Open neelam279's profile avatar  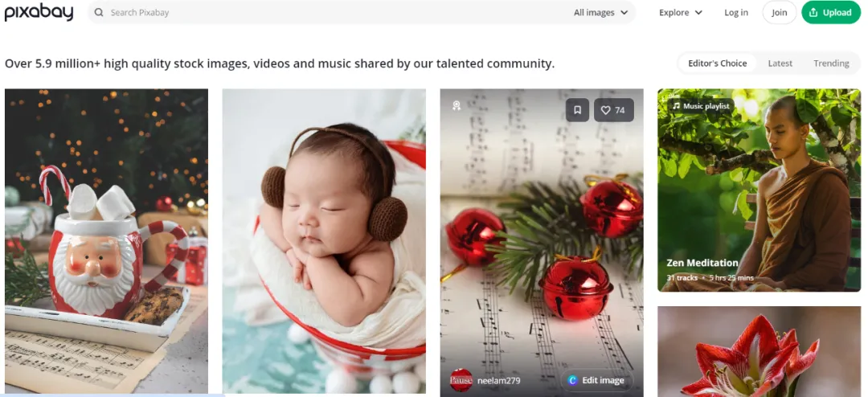pos(461,380)
